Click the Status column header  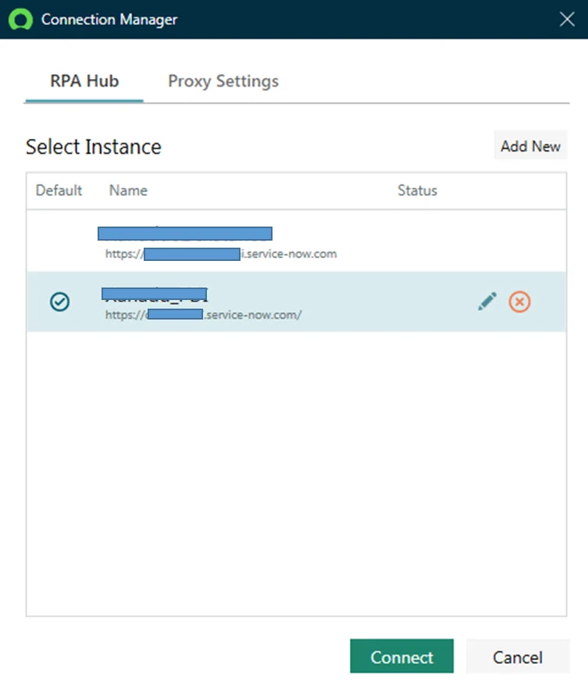[x=417, y=191]
